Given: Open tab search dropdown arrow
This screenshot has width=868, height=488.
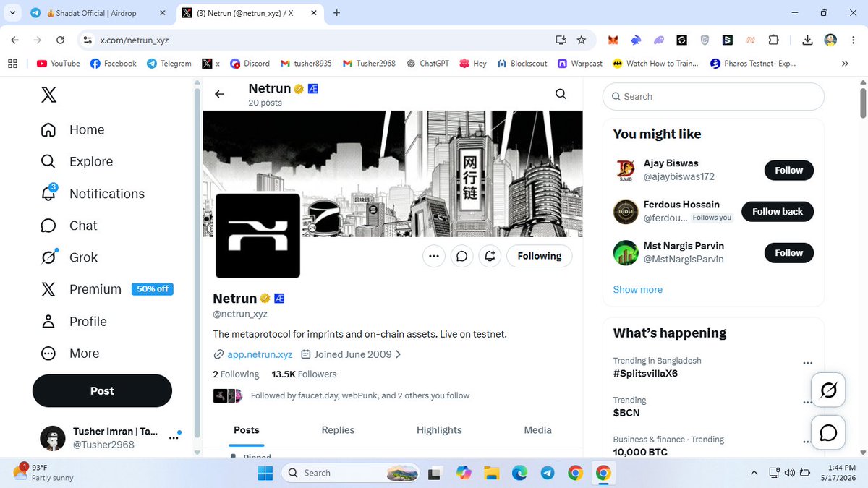Looking at the screenshot, I should [x=13, y=13].
